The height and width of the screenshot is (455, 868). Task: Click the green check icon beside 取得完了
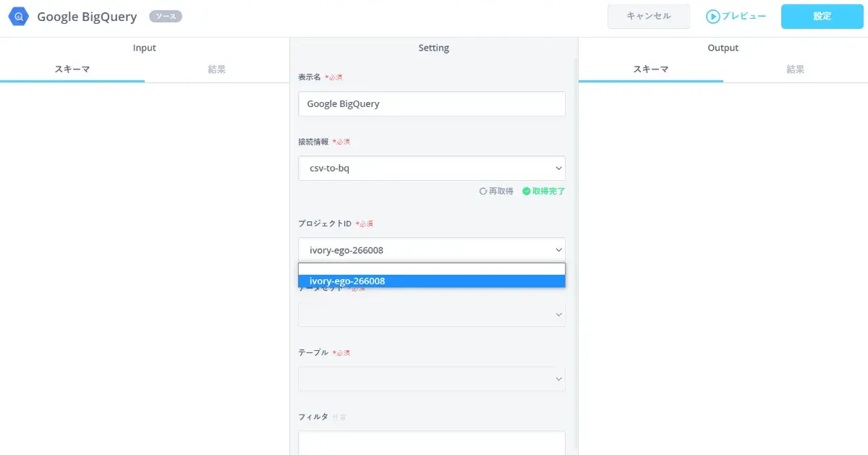click(x=527, y=192)
